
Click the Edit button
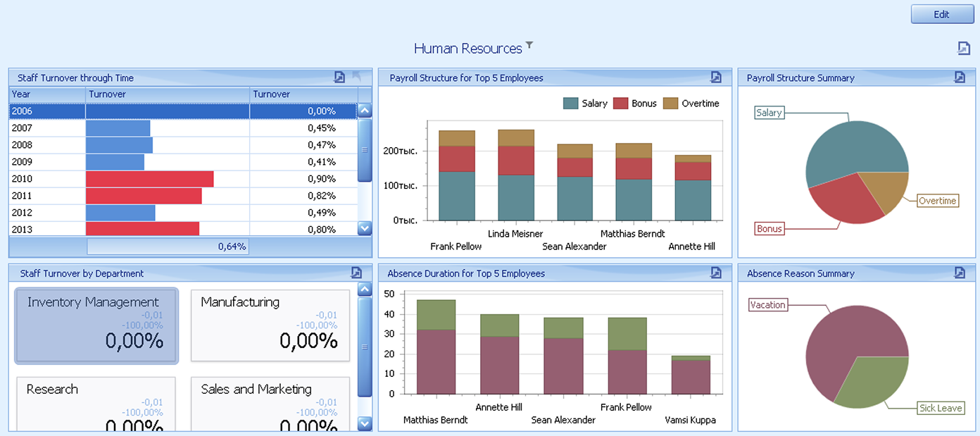(941, 14)
